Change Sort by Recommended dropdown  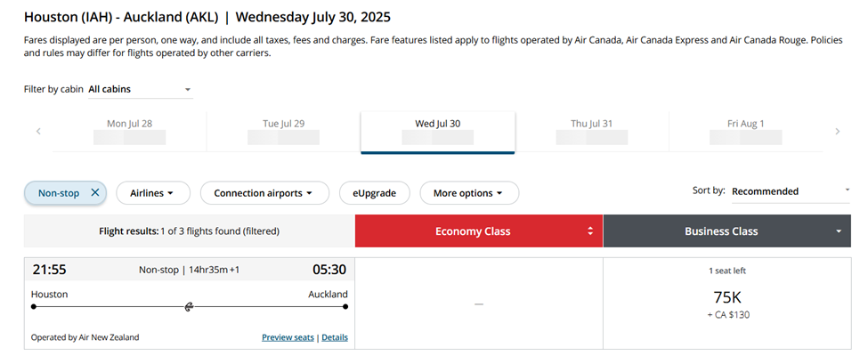(790, 191)
